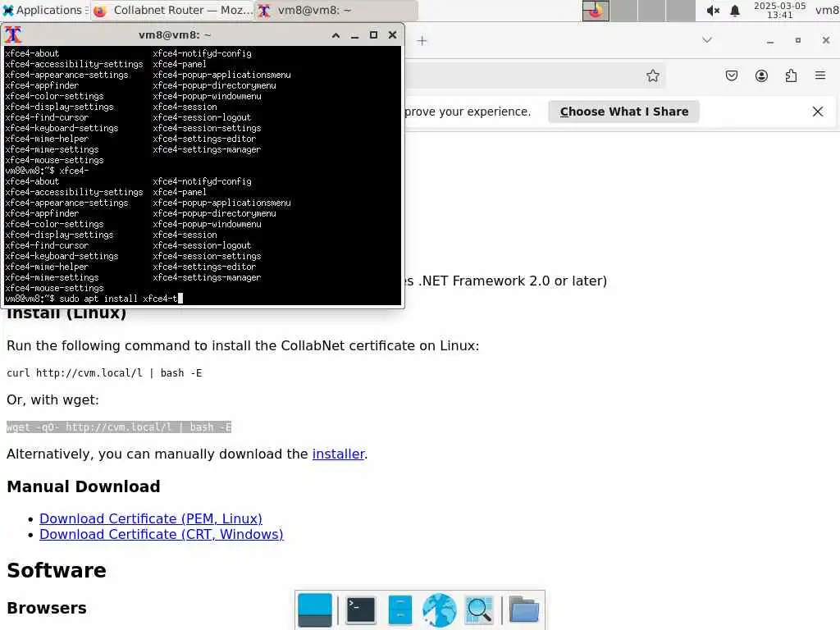840x630 pixels.
Task: Click the Browsers heading
Action: pos(47,608)
